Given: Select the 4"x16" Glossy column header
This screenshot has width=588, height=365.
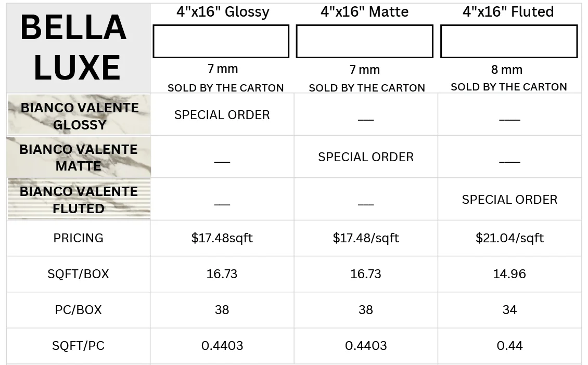Looking at the screenshot, I should (x=222, y=12).
